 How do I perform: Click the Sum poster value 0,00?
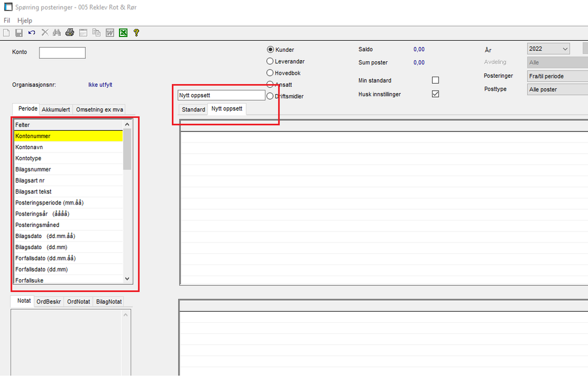click(419, 62)
